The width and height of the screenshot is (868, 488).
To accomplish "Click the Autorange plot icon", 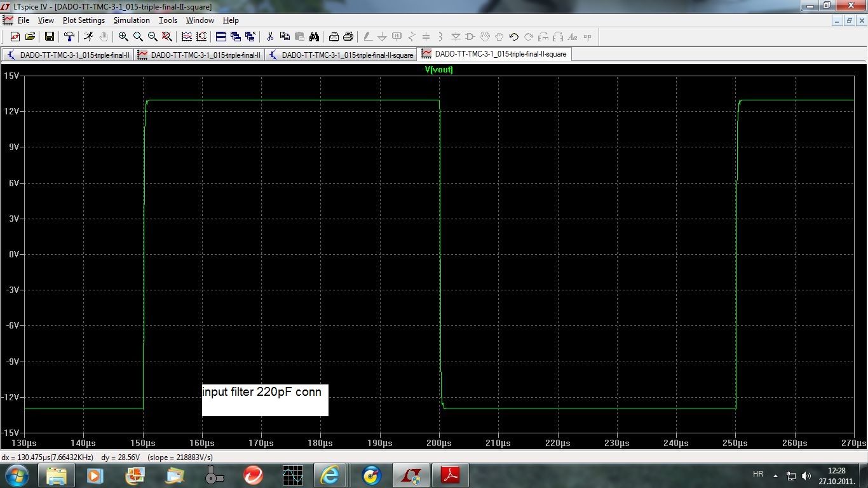I will tap(187, 37).
